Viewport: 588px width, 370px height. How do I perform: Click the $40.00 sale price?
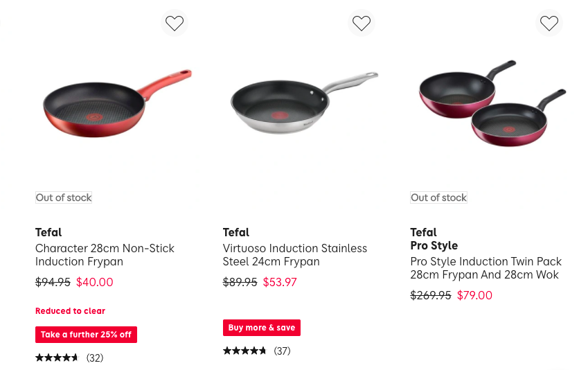pos(94,282)
